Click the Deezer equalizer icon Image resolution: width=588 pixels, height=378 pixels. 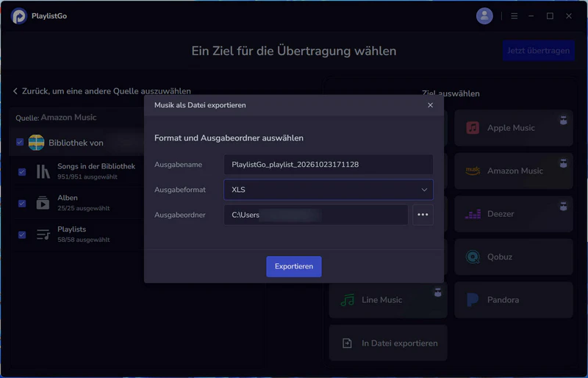pyautogui.click(x=473, y=214)
